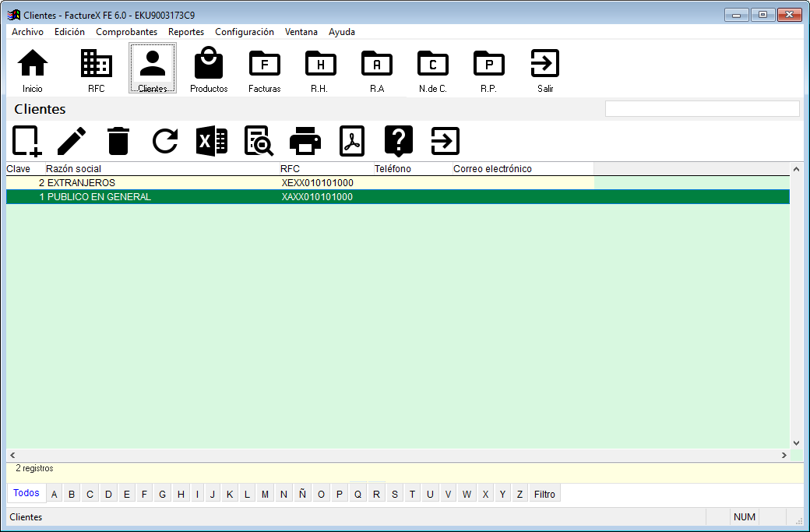Click the vertical scrollbar up arrow
The width and height of the screenshot is (810, 532).
[796, 169]
